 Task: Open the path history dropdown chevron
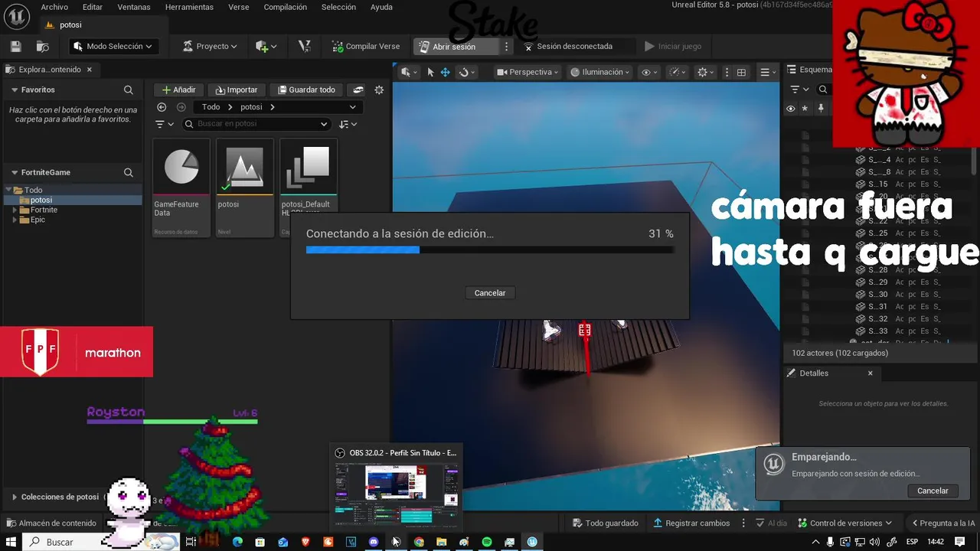(352, 107)
